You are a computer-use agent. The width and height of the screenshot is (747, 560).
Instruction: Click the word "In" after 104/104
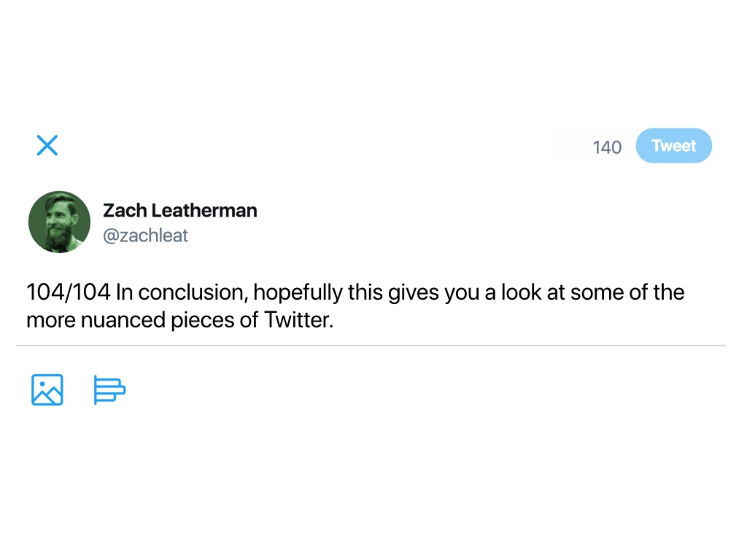pyautogui.click(x=124, y=293)
